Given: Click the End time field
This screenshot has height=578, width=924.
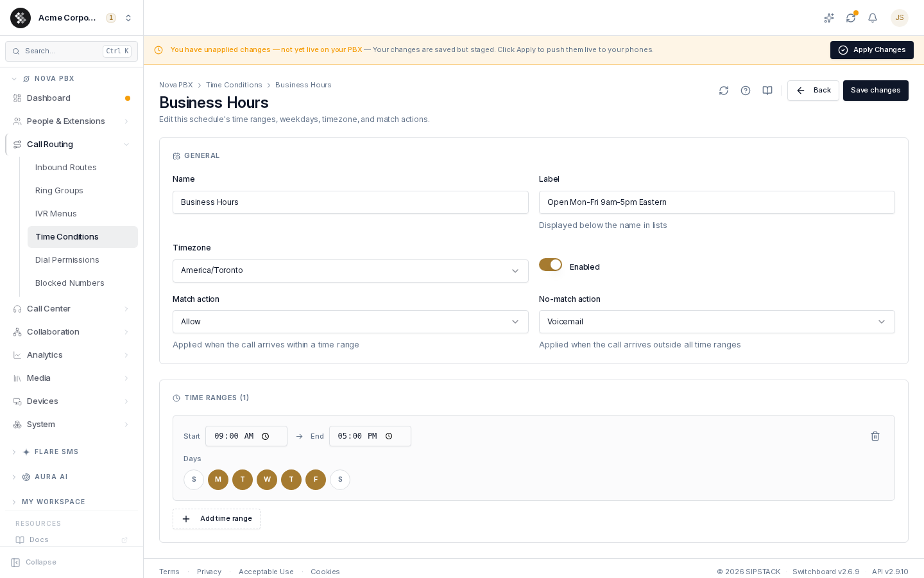Looking at the screenshot, I should pos(370,436).
